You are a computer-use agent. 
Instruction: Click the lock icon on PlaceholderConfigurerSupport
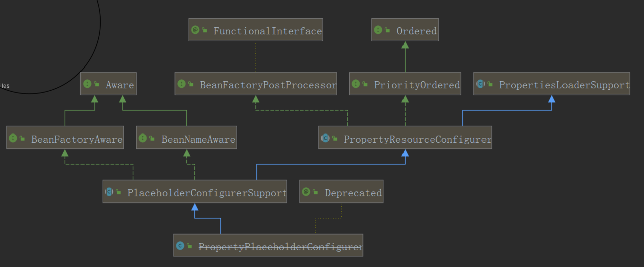click(x=119, y=192)
